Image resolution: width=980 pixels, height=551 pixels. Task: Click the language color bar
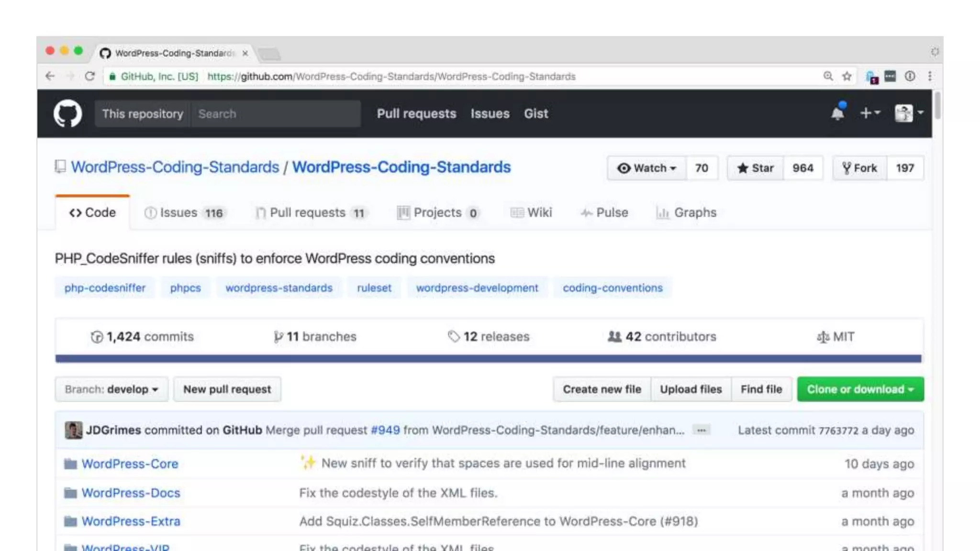click(x=488, y=359)
